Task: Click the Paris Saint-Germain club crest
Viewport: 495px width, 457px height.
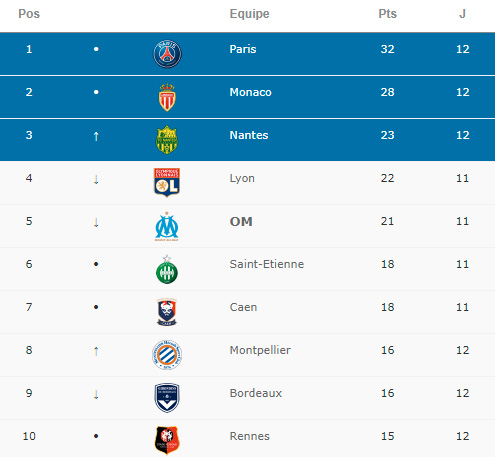Action: (x=167, y=54)
